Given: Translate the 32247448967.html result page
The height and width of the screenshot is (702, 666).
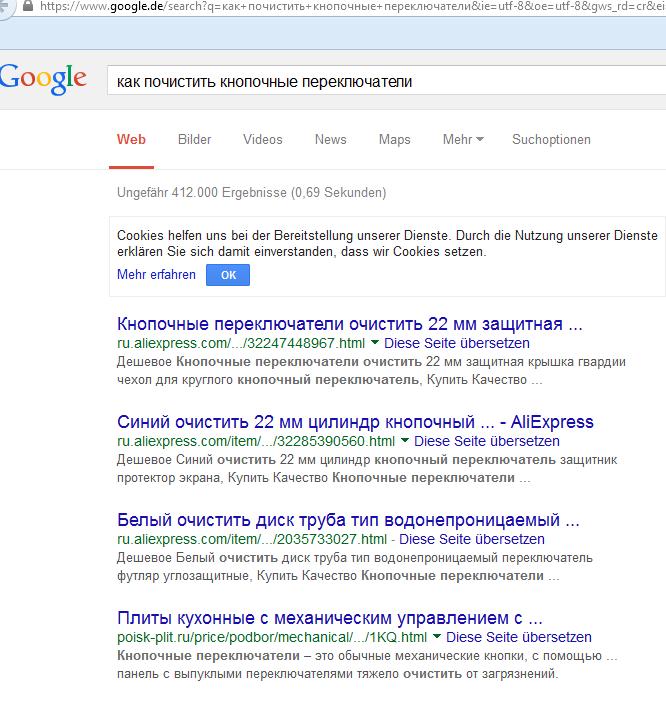Looking at the screenshot, I should coord(457,343).
